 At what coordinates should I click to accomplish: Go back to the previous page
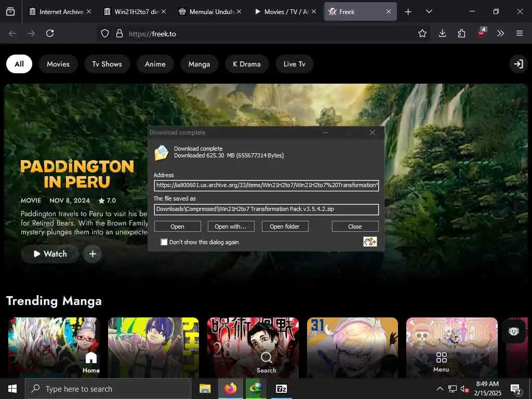(12, 33)
